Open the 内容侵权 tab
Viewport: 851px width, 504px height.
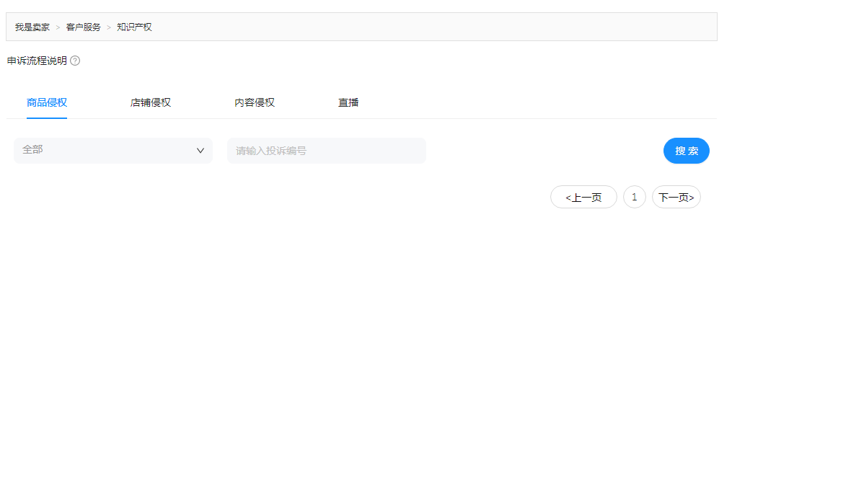(255, 102)
